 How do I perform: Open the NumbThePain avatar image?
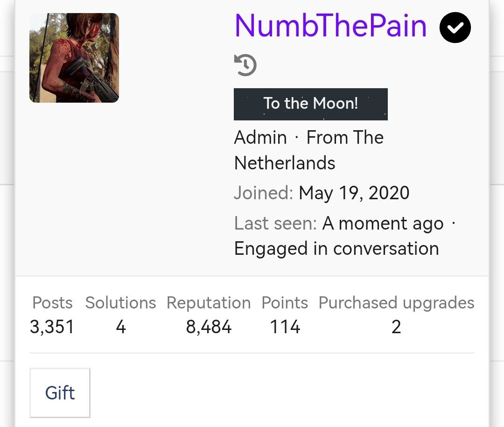(x=74, y=58)
